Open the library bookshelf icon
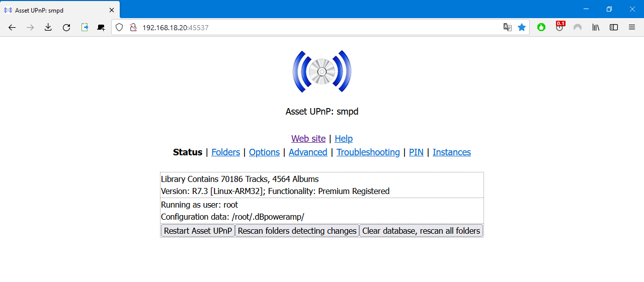Viewport: 644px width, 282px height. point(596,28)
